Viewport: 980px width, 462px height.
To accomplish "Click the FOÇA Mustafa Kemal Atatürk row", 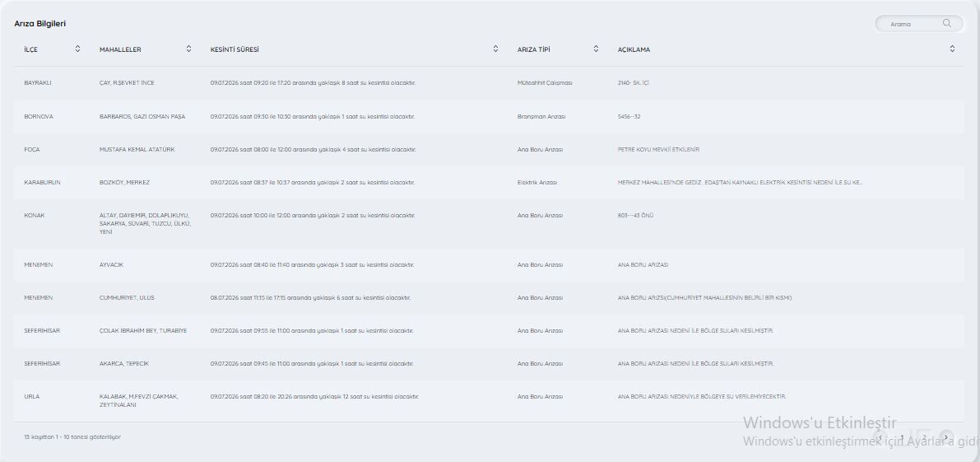I will click(x=489, y=149).
